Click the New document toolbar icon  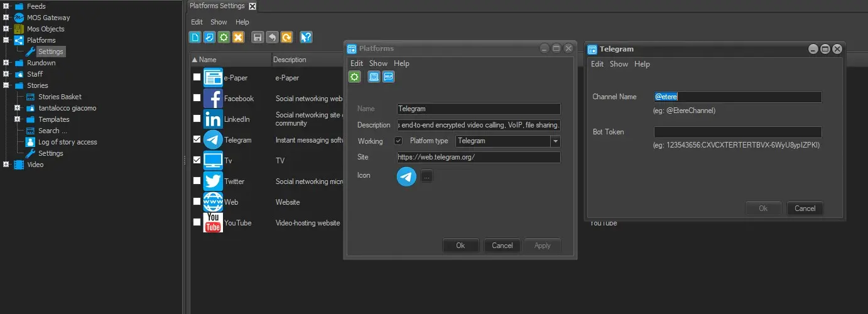tap(195, 38)
